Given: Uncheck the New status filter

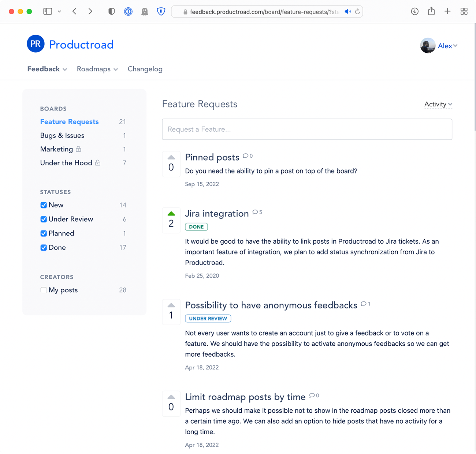Looking at the screenshot, I should [44, 205].
